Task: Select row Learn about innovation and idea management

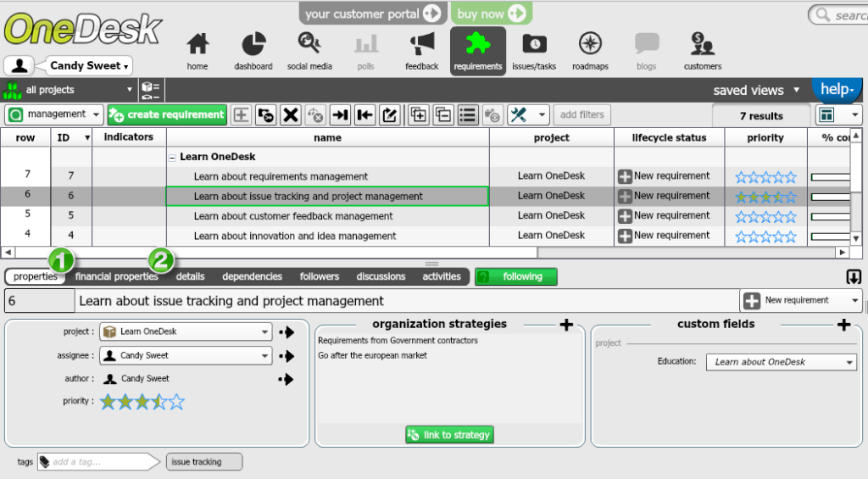Action: (x=327, y=236)
